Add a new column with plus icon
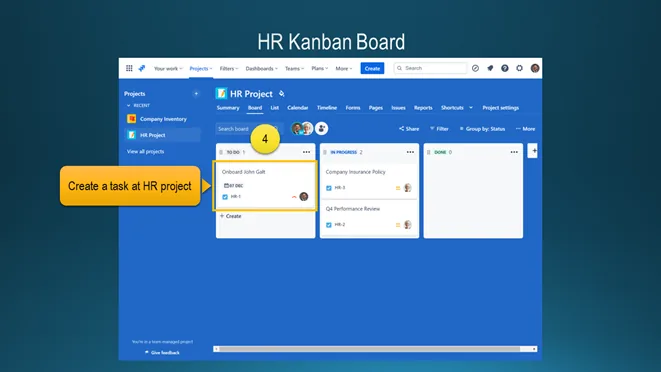Screen dimensions: 661x372 pos(533,151)
